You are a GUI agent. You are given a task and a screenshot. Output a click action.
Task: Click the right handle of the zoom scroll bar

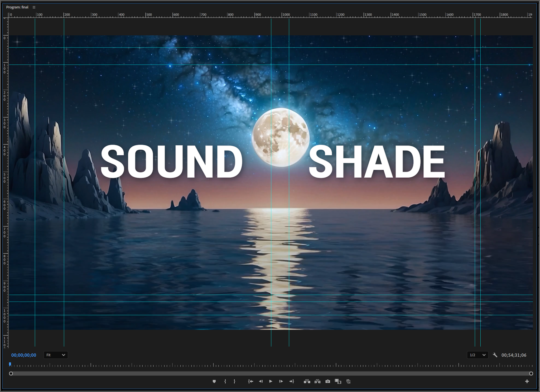(531, 374)
